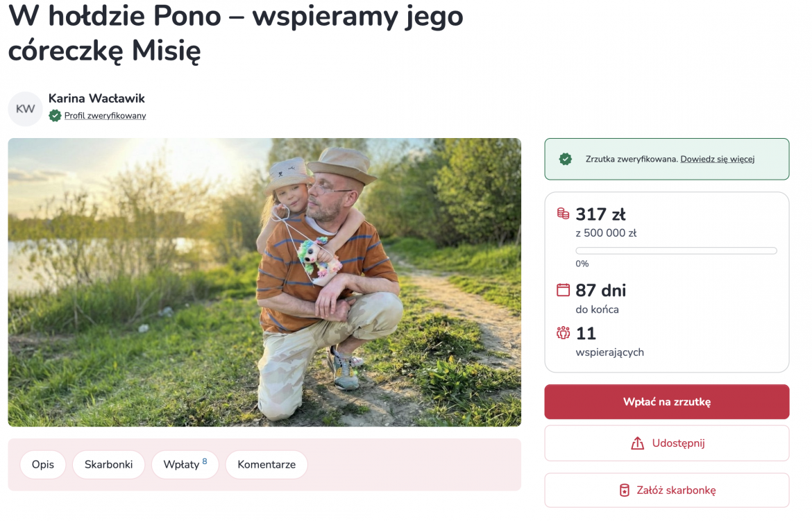Click the supporters icon next to 11

coord(563,333)
